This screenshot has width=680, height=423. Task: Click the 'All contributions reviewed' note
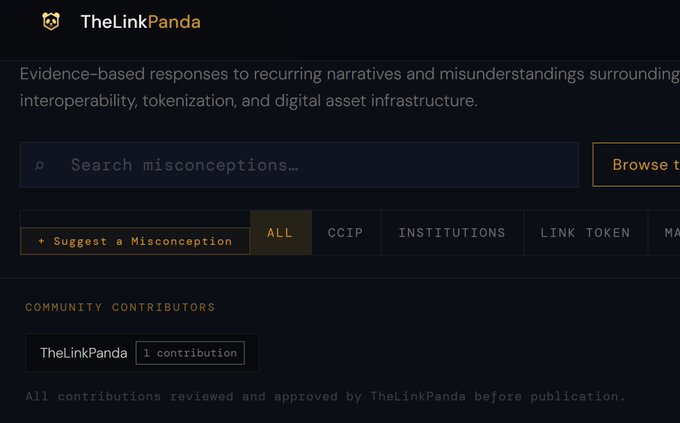[325, 397]
